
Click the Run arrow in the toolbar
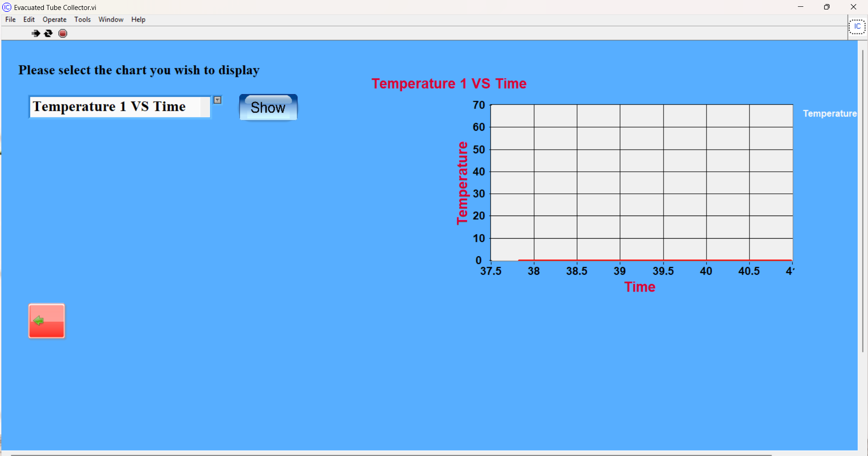pos(36,33)
